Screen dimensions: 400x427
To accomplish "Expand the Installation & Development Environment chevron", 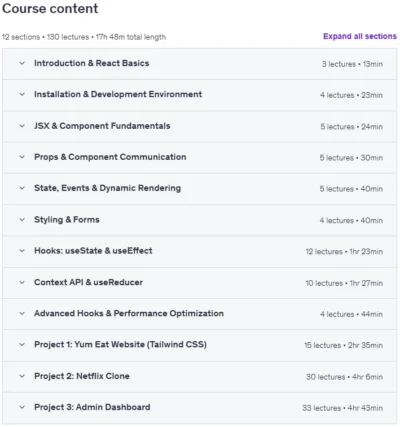I will coord(22,94).
